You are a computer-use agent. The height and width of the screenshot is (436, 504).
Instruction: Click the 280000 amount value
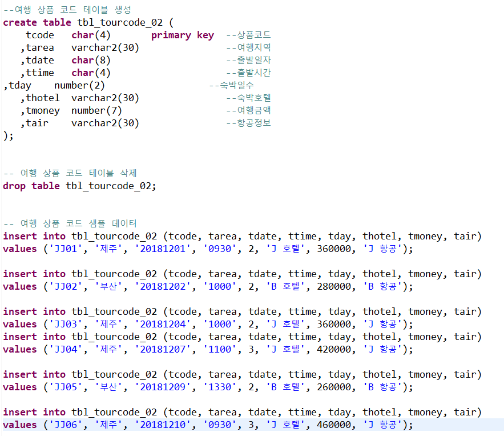(x=334, y=286)
